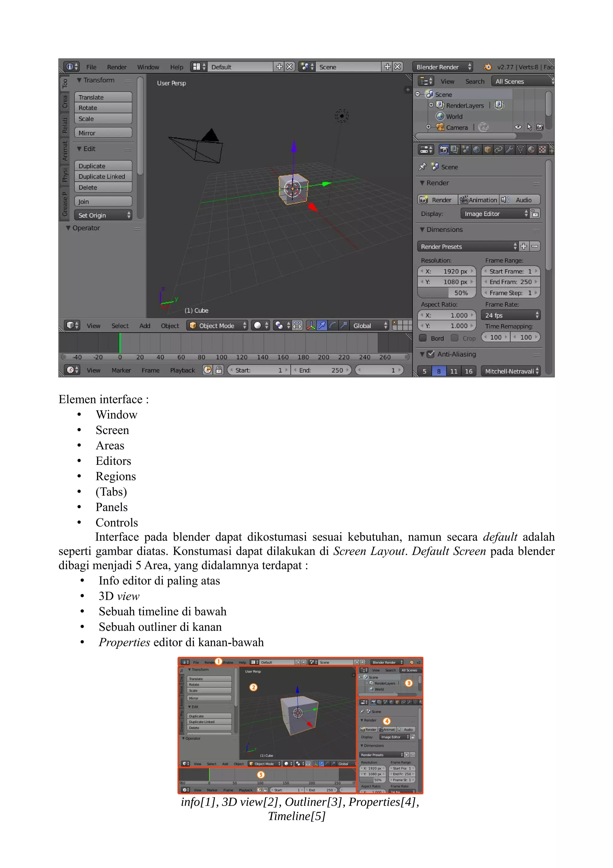Delete the current Scene with its X icon
The image size is (613, 868).
point(397,66)
